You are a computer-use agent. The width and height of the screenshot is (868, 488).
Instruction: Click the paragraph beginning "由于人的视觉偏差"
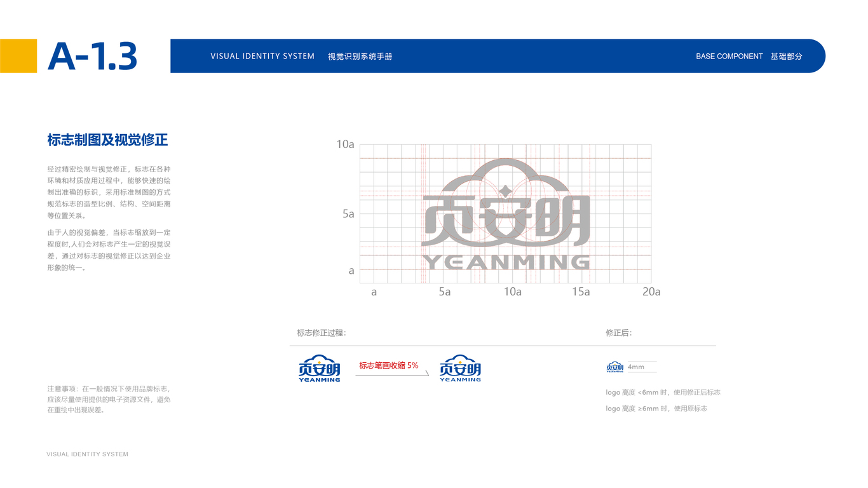coord(109,250)
